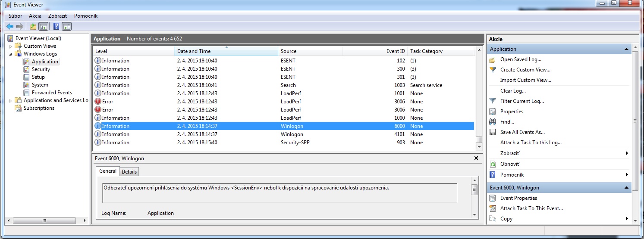Open the Pomocník submenu arrow in Actions
This screenshot has height=239, width=644.
click(626, 175)
